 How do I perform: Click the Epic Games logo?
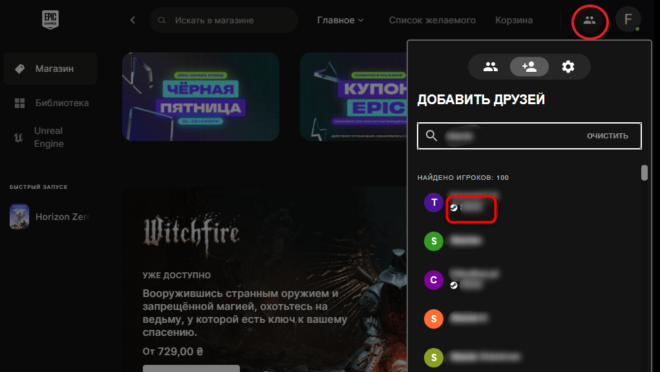coord(50,19)
